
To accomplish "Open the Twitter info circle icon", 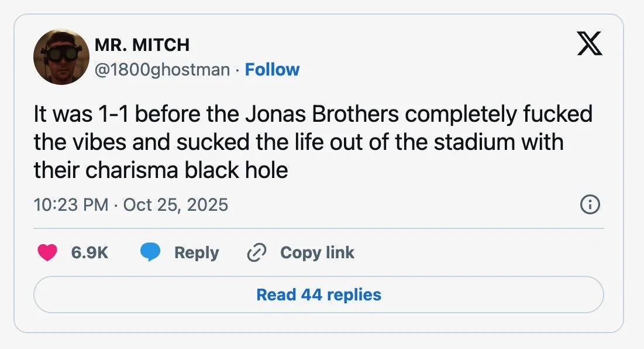I will point(589,204).
